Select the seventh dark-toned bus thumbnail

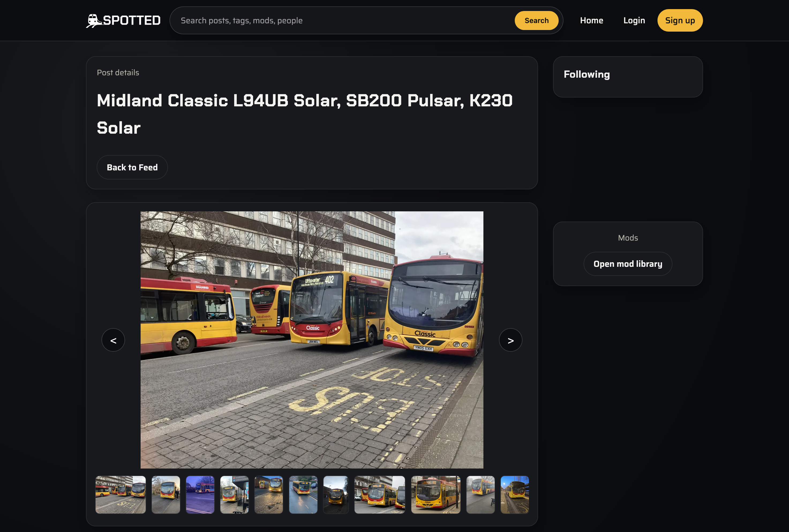336,494
